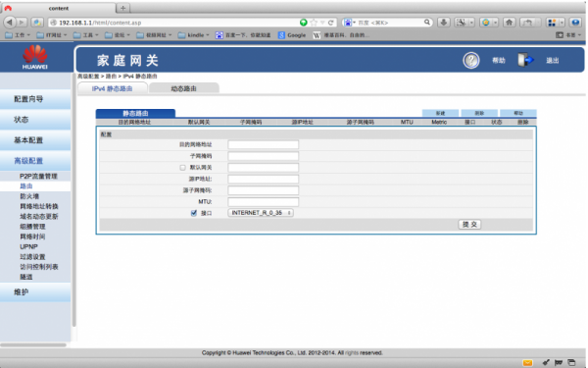
Task: Open the 维护 sidebar menu
Action: point(35,292)
